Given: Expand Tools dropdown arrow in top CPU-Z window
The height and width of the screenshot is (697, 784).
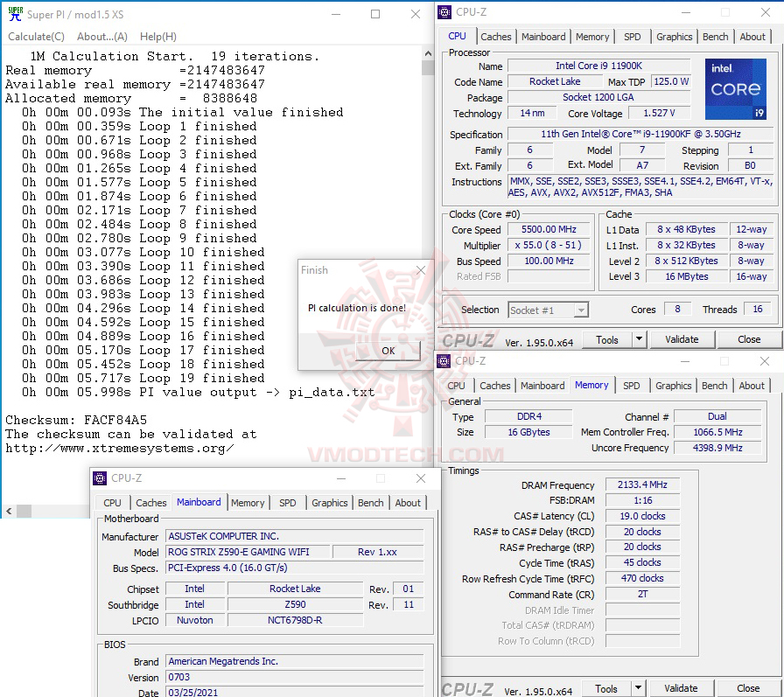Looking at the screenshot, I should (x=639, y=340).
